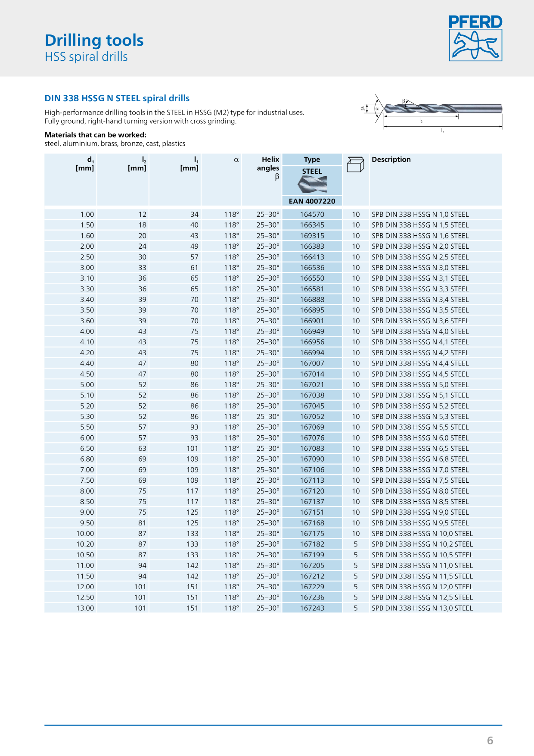Click 'SPB DIN 338 HSSG N 10,2 STEEL'
The image size is (534, 756).
pyautogui.click(x=422, y=544)
